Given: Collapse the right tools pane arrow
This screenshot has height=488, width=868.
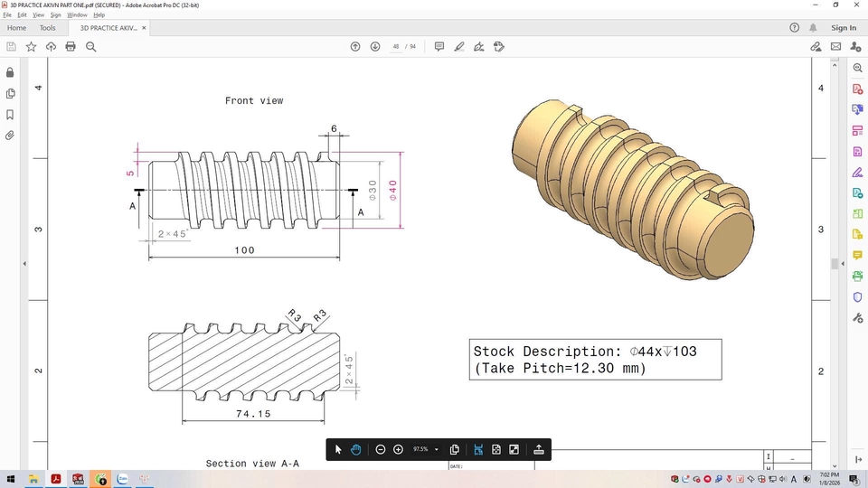Looking at the screenshot, I should [x=844, y=263].
